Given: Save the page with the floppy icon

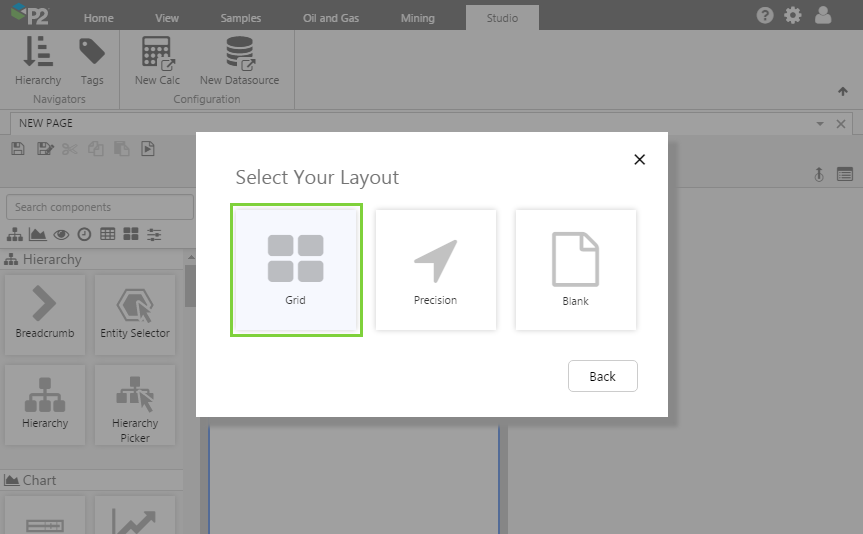Looking at the screenshot, I should [x=18, y=149].
